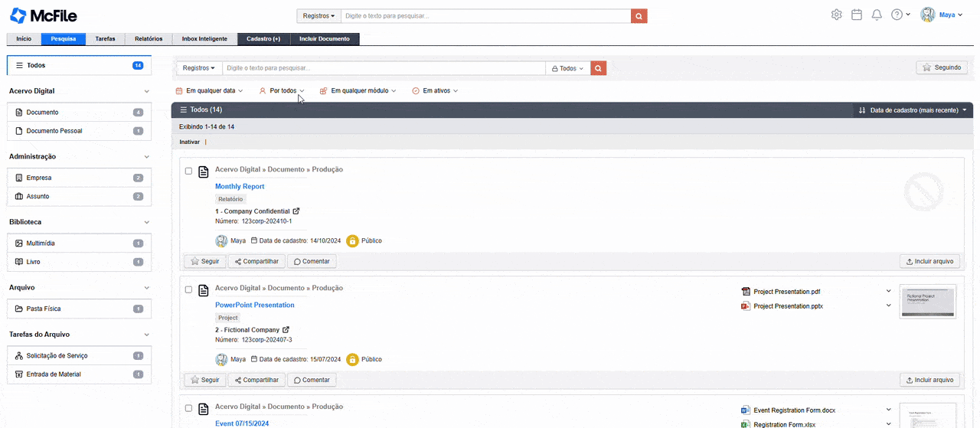Open the 'Em qualquer data' filter dropdown
This screenshot has height=428, width=980.
click(x=209, y=90)
